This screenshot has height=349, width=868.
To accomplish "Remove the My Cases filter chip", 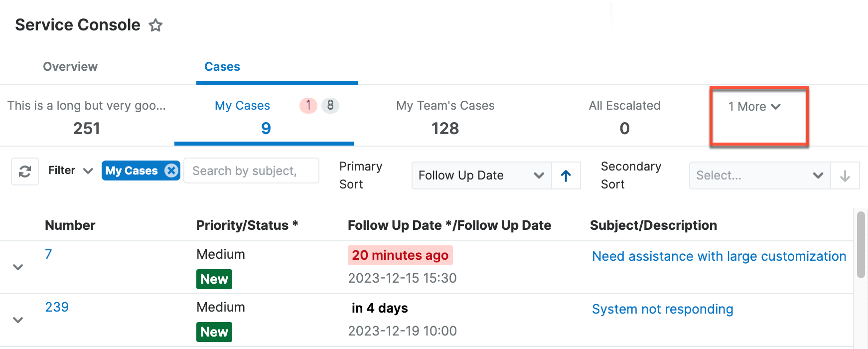I will pyautogui.click(x=171, y=171).
